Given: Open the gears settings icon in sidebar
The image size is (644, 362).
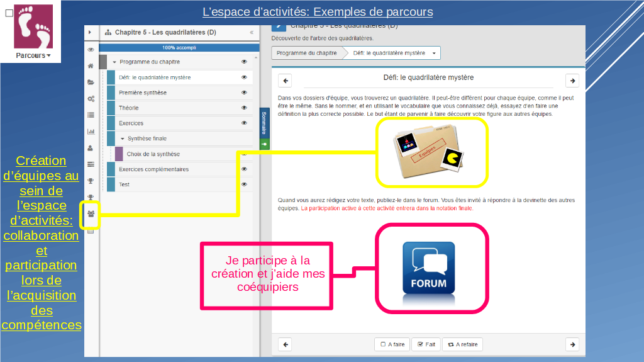Looking at the screenshot, I should pos(91,99).
